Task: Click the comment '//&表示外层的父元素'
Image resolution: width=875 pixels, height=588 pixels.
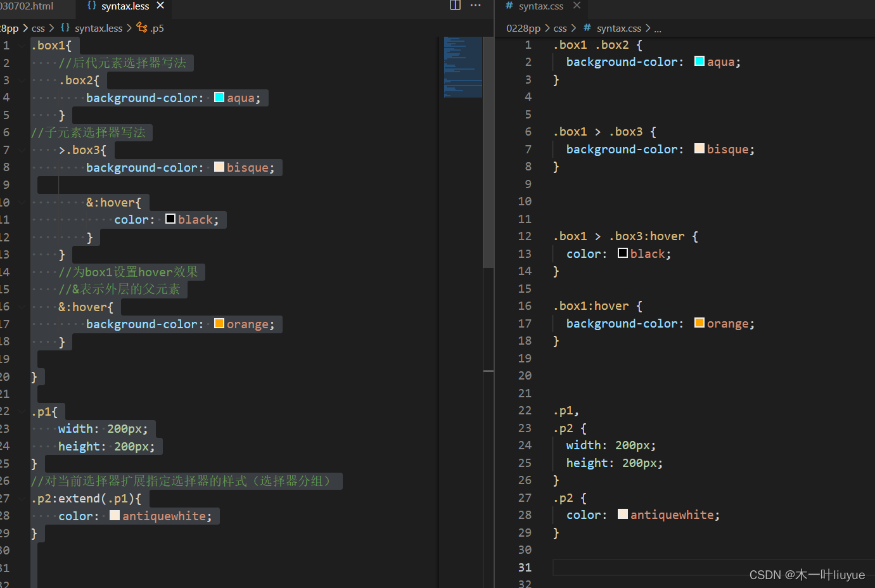Action: click(x=119, y=290)
